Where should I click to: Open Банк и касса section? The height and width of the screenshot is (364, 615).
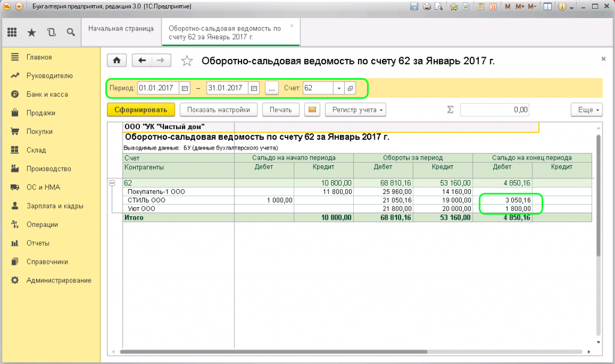click(x=47, y=94)
